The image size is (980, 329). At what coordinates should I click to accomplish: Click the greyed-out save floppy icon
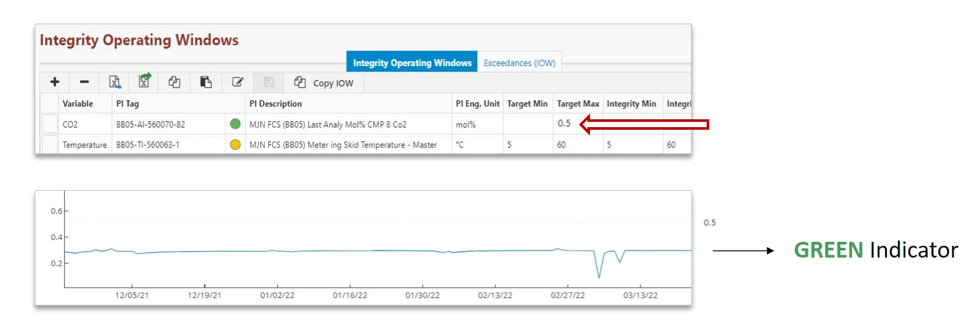tap(269, 82)
